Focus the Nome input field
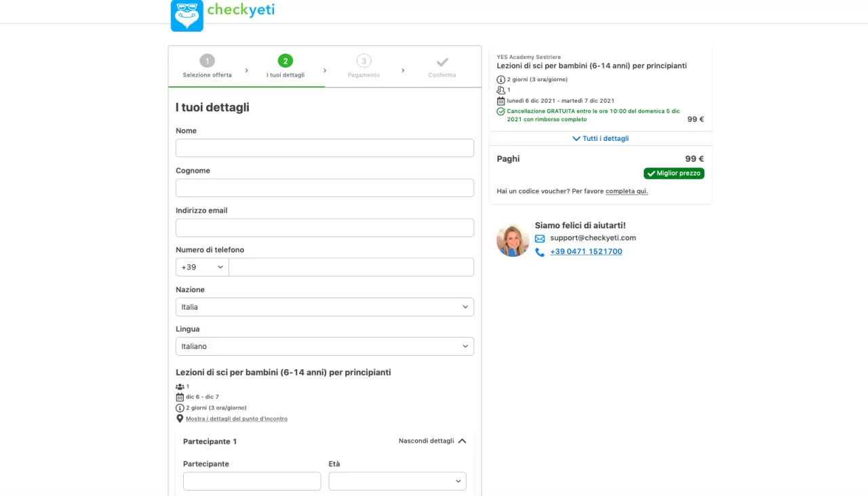Image resolution: width=868 pixels, height=496 pixels. 325,148
